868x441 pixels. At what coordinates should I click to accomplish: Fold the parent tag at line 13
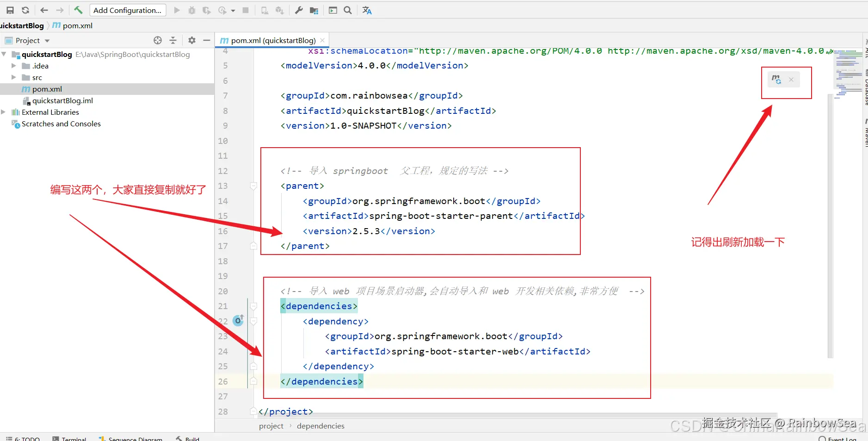253,186
